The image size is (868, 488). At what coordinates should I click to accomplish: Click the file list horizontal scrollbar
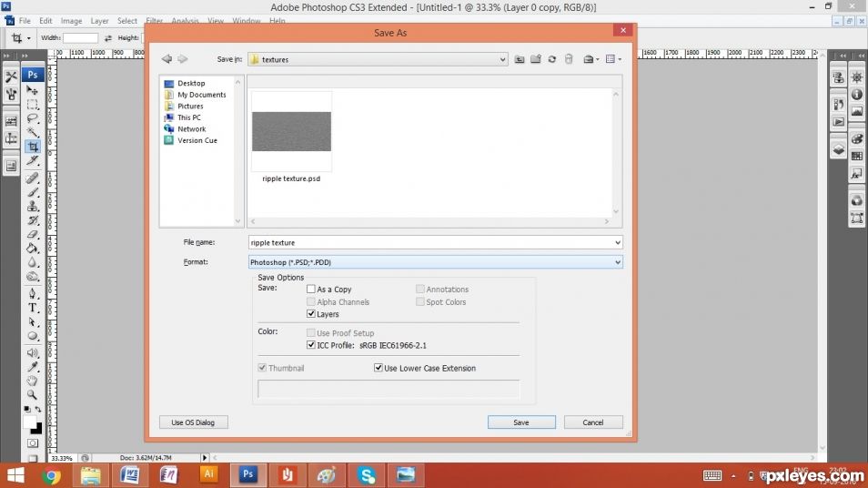coord(429,221)
